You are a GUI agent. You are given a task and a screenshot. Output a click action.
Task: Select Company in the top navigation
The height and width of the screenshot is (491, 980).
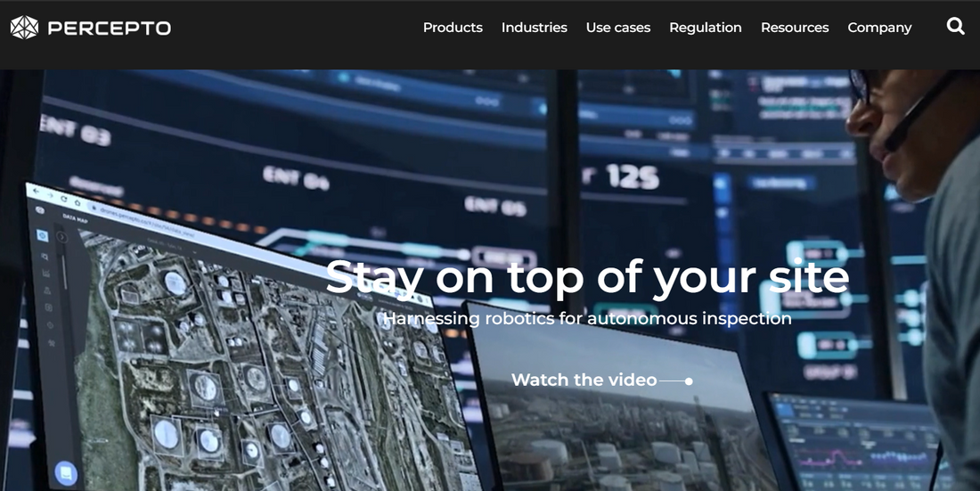(879, 28)
